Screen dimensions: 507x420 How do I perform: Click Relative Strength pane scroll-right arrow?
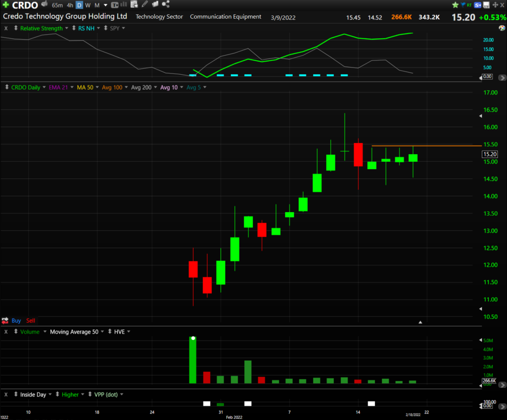click(x=502, y=78)
